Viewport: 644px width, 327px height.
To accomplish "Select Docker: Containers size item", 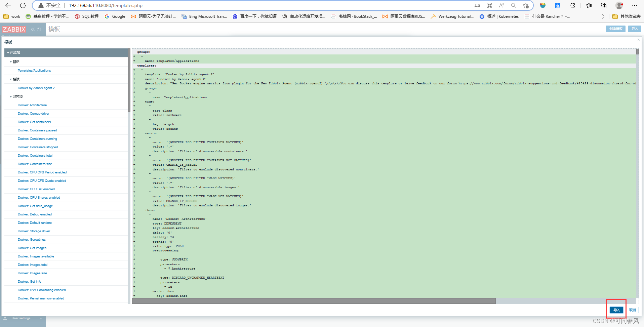I will 35,164.
